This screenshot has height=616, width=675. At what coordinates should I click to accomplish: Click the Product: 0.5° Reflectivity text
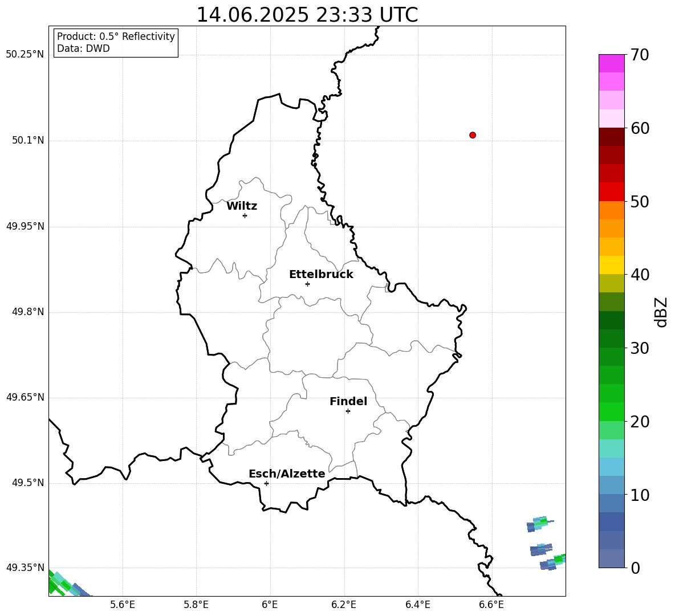click(x=116, y=36)
